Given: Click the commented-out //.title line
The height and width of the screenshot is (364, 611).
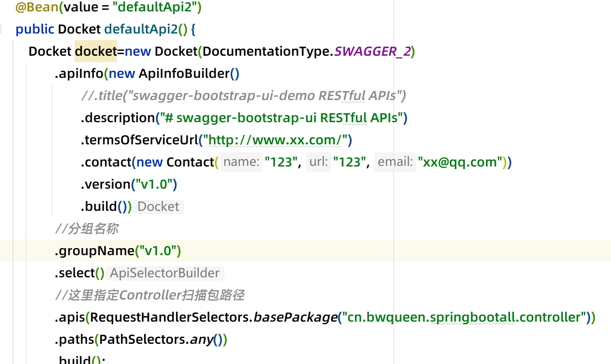Looking at the screenshot, I should tap(243, 96).
